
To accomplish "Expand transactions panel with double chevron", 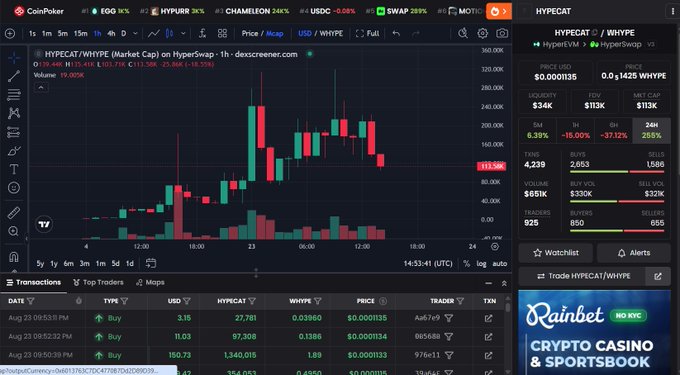I will (504, 284).
